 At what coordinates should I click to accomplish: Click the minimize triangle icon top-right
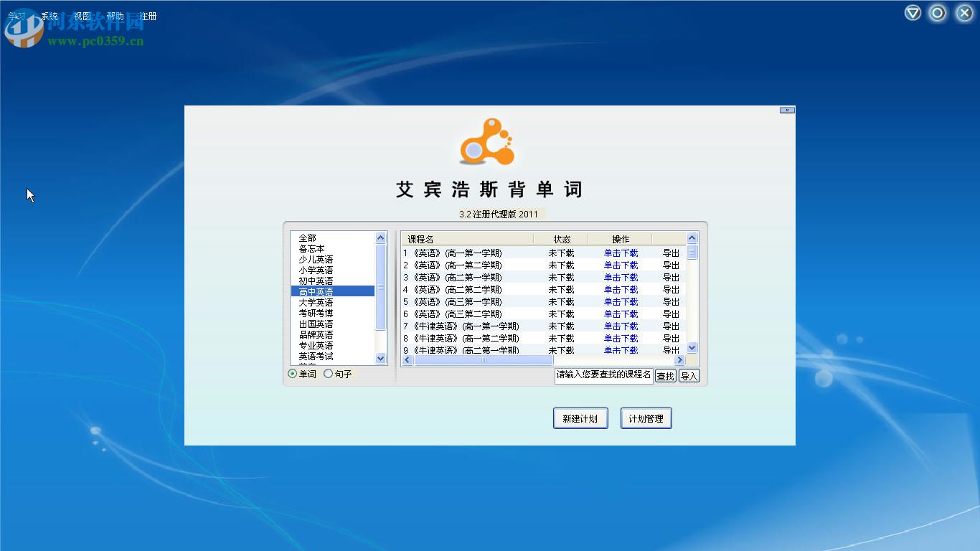[912, 13]
